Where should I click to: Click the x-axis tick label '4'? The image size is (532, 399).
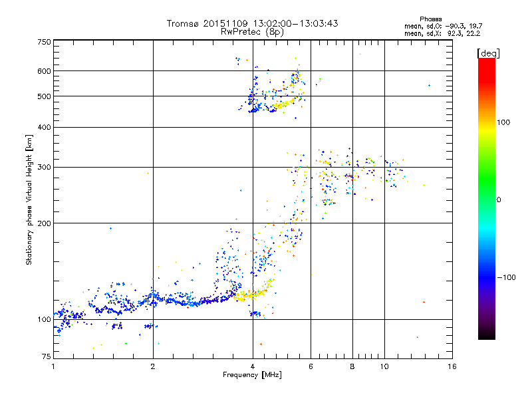(253, 366)
